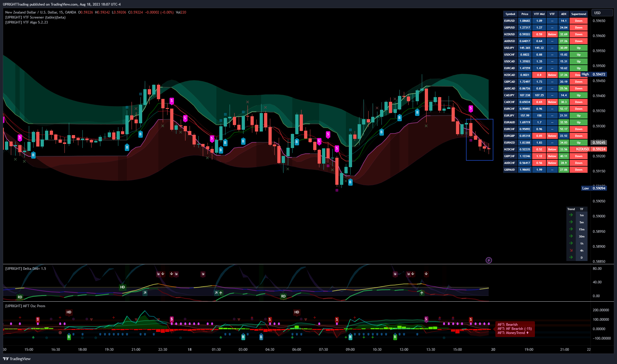Click USDJPY's green Up supertrend cell
Screen dimensions: 617x364
pos(578,48)
